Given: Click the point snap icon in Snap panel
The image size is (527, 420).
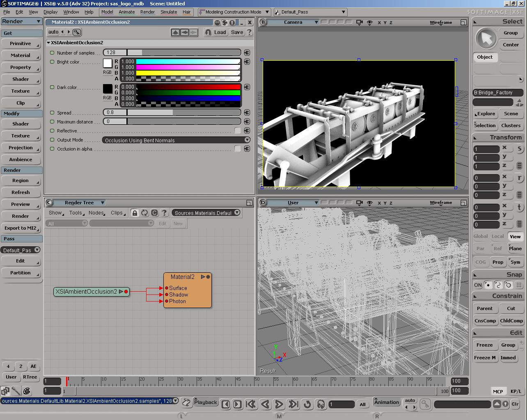Looking at the screenshot, I should point(488,285).
